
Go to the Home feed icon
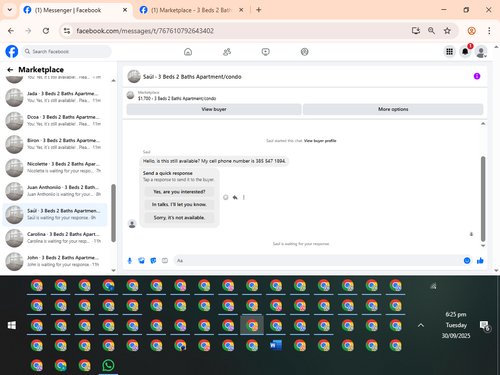click(188, 52)
